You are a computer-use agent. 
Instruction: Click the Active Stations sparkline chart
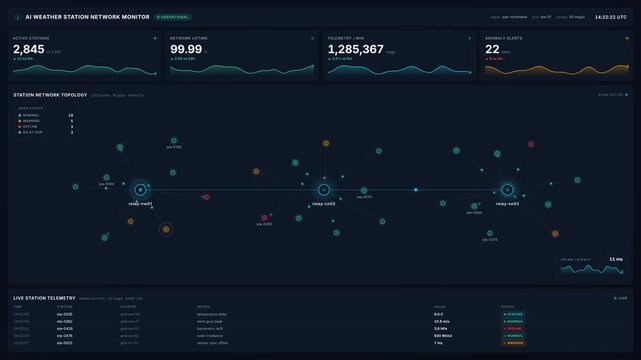[85, 70]
